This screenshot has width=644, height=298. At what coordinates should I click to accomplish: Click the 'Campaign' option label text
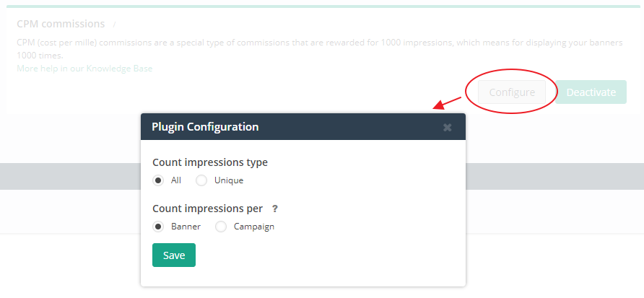click(x=254, y=227)
